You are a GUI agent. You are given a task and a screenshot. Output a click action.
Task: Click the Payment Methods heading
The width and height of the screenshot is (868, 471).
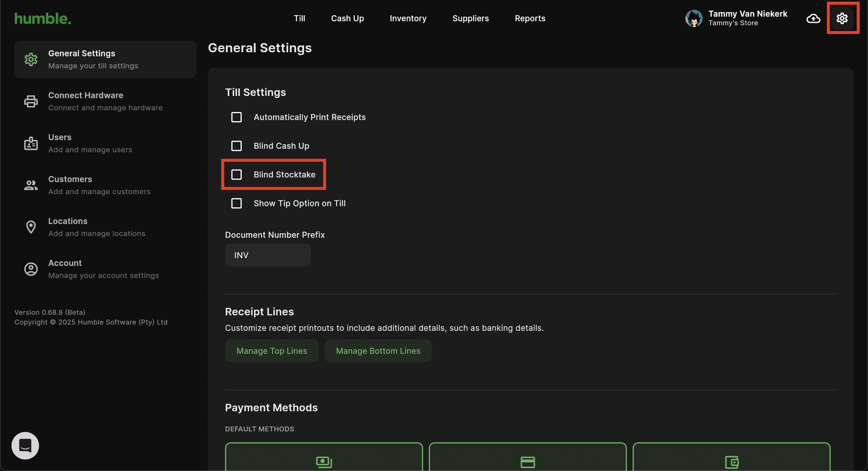[x=271, y=408]
